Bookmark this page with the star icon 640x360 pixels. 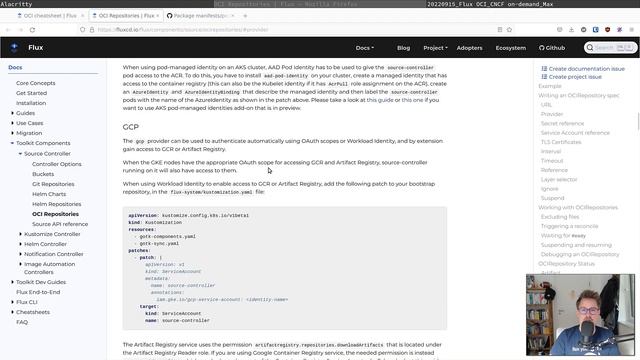point(509,30)
